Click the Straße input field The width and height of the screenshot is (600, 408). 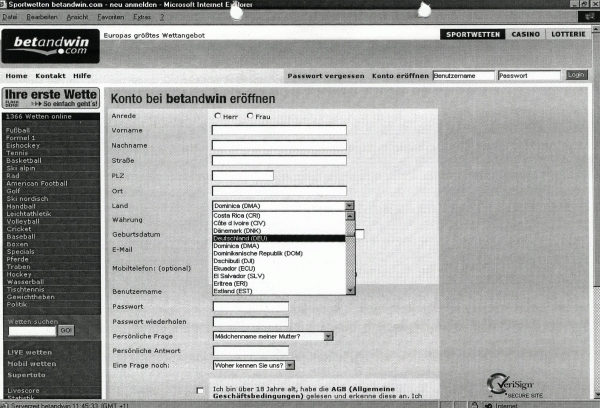279,160
